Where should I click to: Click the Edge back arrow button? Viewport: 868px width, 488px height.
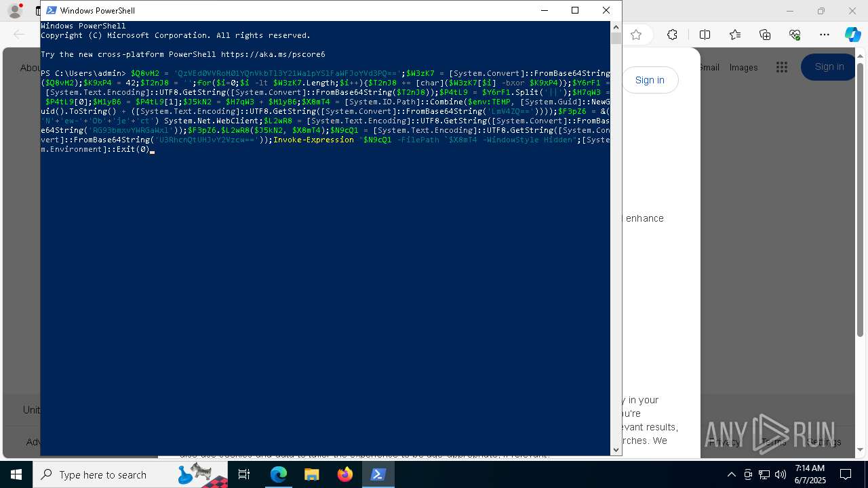coord(19,35)
